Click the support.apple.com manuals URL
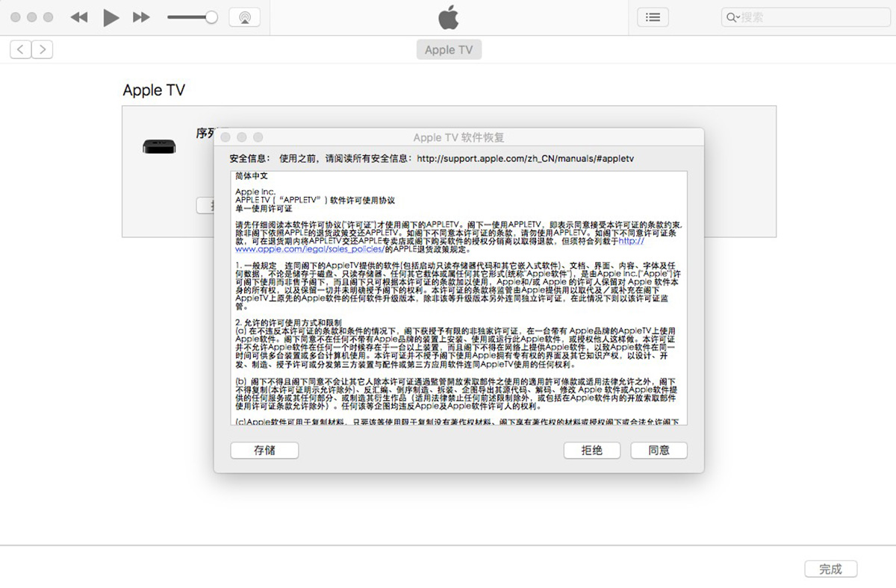896x588 pixels. pyautogui.click(x=526, y=159)
